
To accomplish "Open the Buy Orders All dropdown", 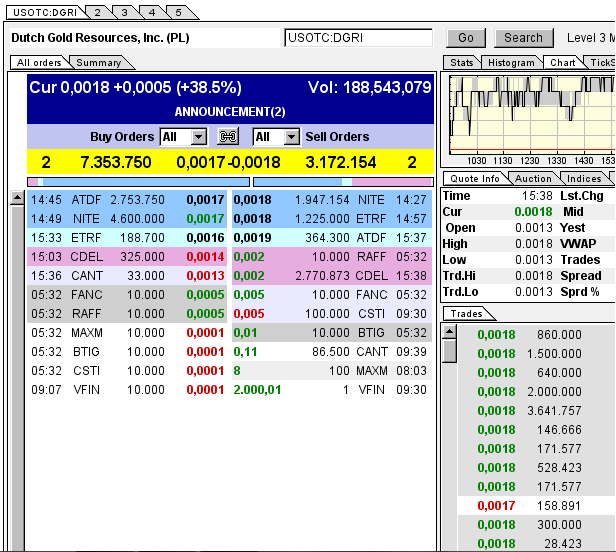I will click(x=183, y=137).
